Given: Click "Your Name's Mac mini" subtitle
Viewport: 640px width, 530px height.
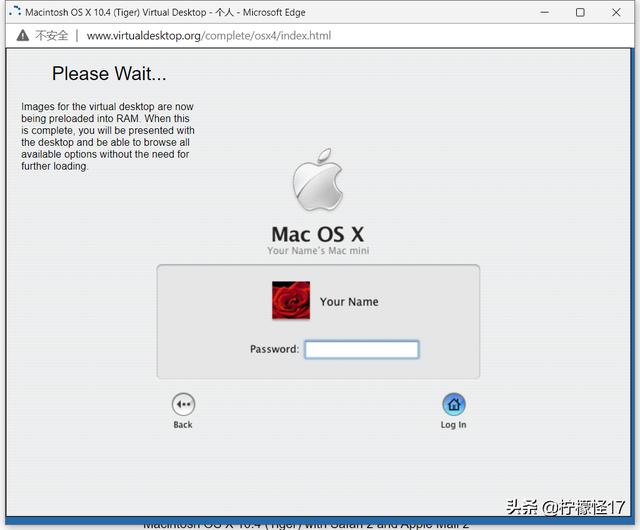Looking at the screenshot, I should pos(318,251).
